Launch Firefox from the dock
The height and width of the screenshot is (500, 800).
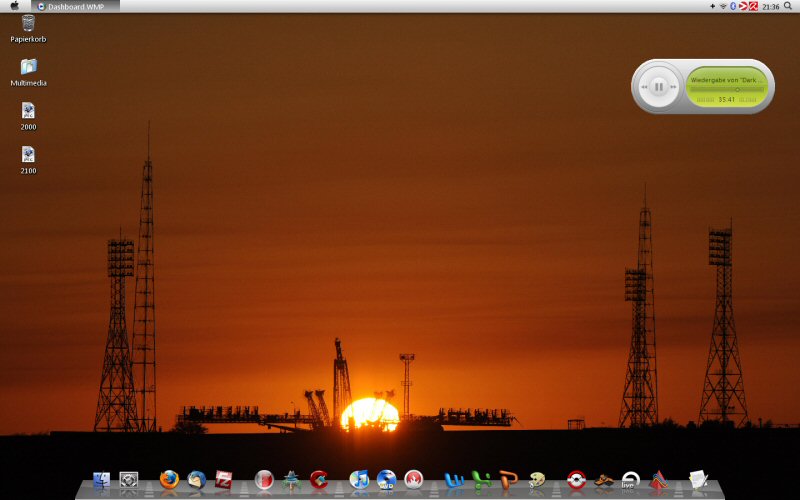point(168,479)
